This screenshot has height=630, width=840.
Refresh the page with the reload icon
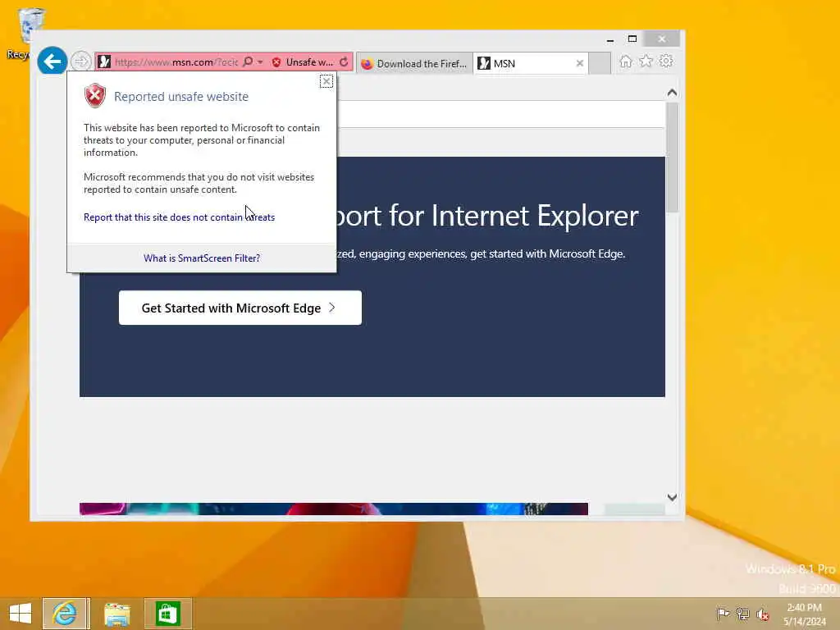point(344,62)
